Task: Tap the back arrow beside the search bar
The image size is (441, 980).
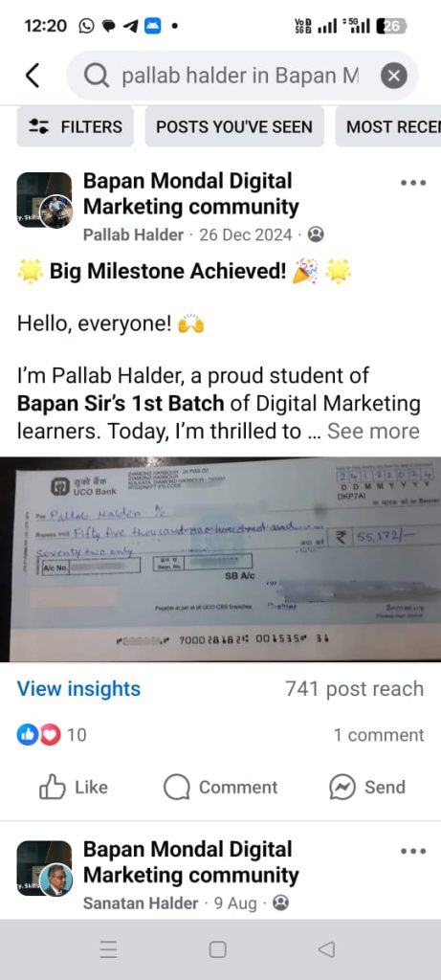Action: coord(33,76)
